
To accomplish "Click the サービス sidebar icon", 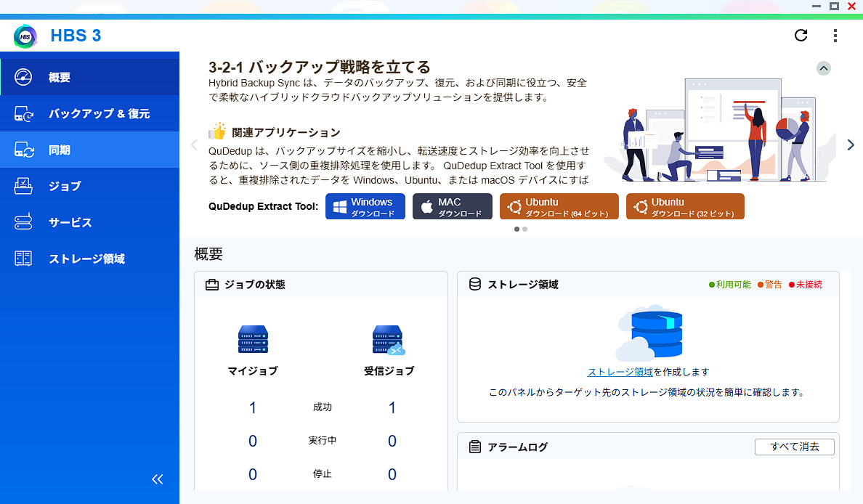I will [23, 222].
